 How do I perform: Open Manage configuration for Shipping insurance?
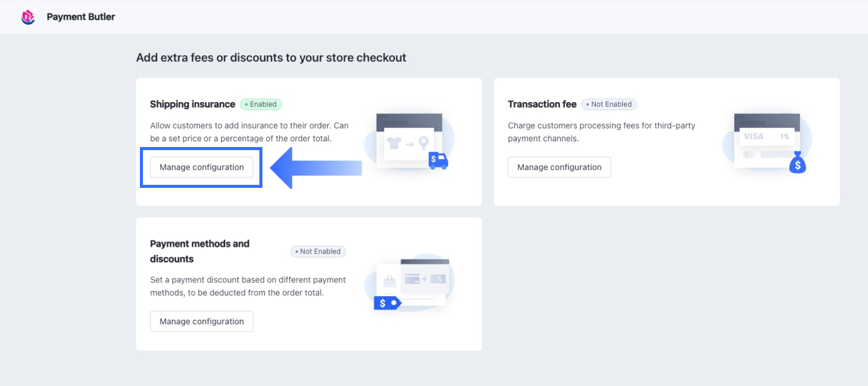[202, 167]
